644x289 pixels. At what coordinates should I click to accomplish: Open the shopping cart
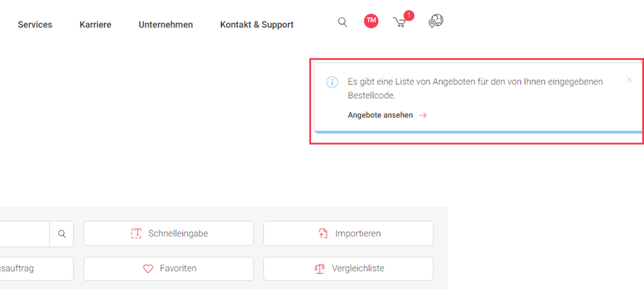[x=400, y=22]
